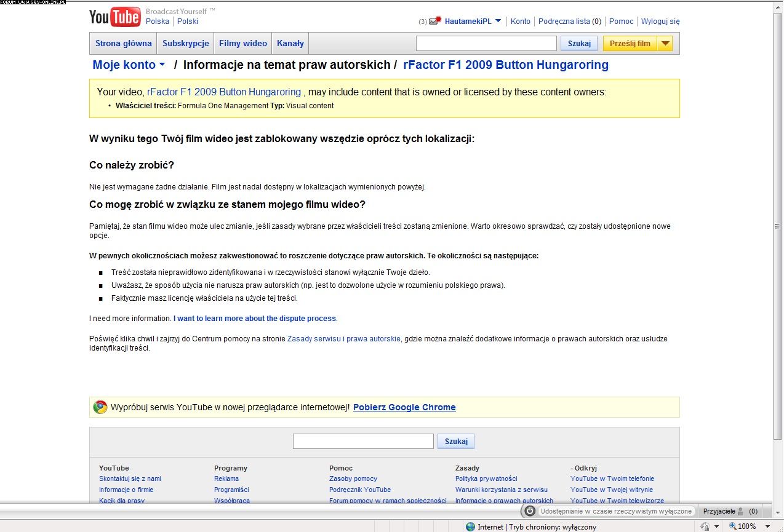Click the real-time sharing power icon

[529, 511]
